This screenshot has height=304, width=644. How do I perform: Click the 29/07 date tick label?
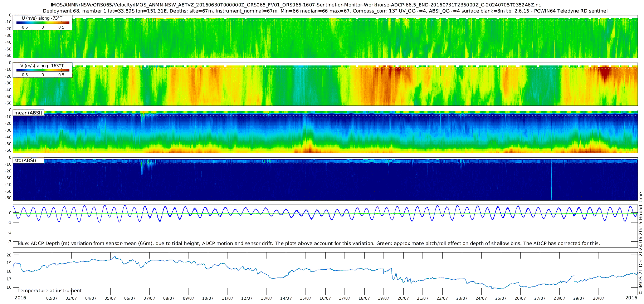579,298
